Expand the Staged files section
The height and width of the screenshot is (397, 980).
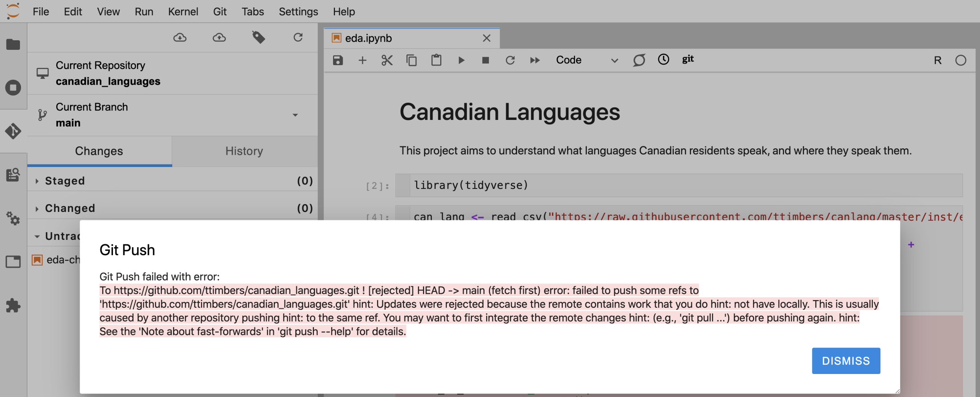tap(64, 181)
